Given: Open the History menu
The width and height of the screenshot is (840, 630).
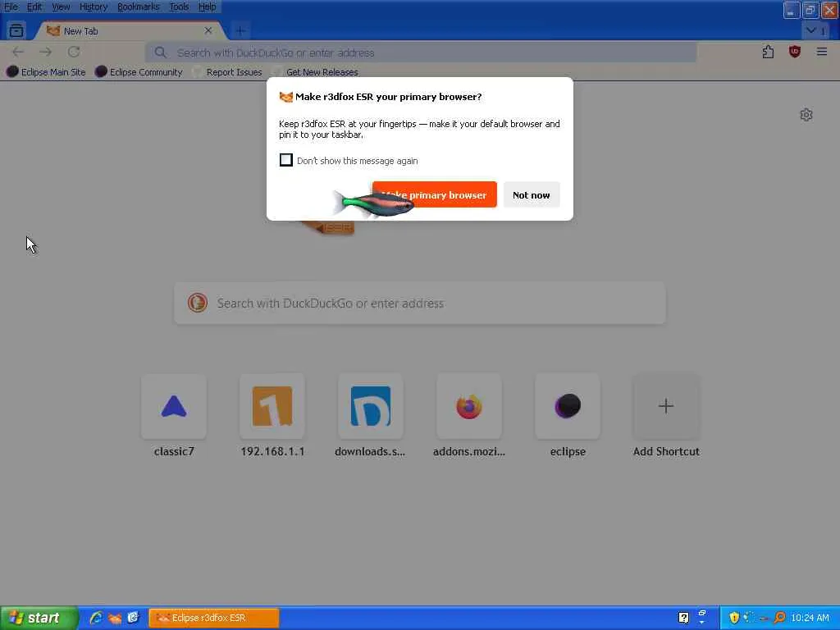Looking at the screenshot, I should pos(94,7).
